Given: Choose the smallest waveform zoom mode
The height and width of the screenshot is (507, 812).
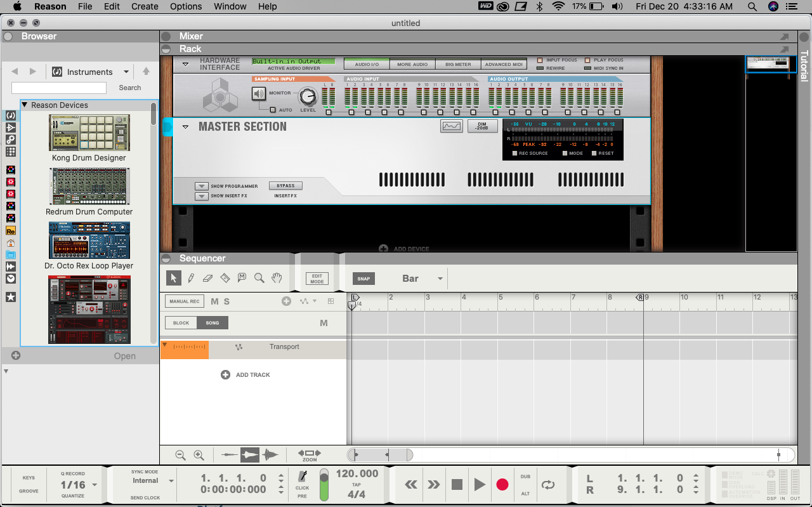Looking at the screenshot, I should tap(230, 455).
